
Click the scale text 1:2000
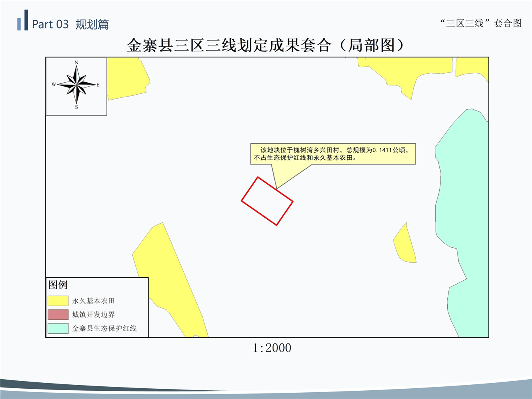tap(272, 348)
